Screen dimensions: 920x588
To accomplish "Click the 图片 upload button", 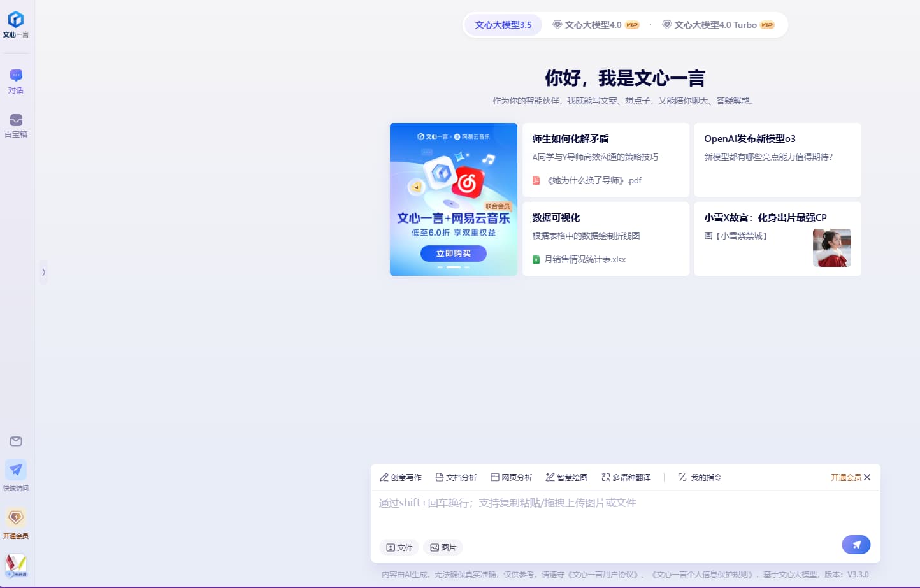I will [443, 547].
